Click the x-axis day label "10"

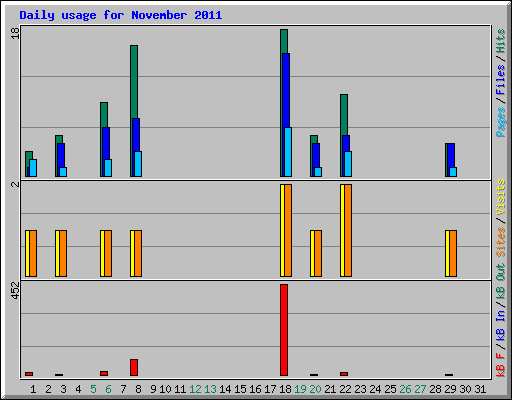pos(165,389)
